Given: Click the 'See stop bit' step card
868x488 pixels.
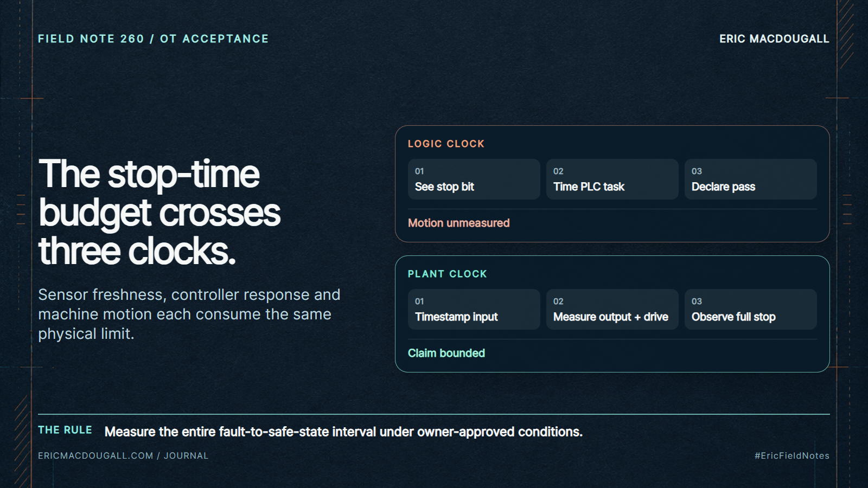Looking at the screenshot, I should pyautogui.click(x=474, y=179).
